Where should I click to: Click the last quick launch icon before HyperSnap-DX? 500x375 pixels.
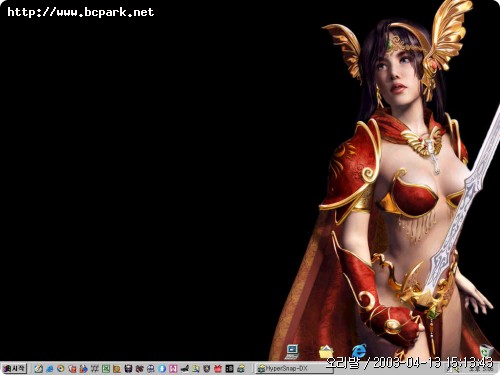point(241,369)
